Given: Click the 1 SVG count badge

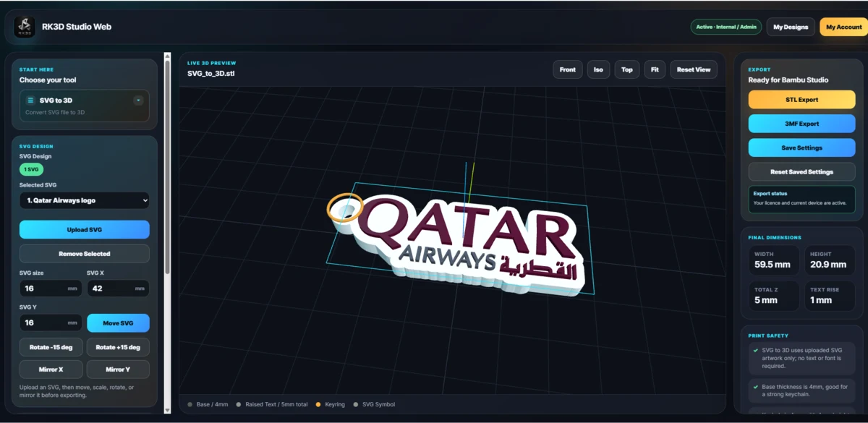Looking at the screenshot, I should point(31,169).
